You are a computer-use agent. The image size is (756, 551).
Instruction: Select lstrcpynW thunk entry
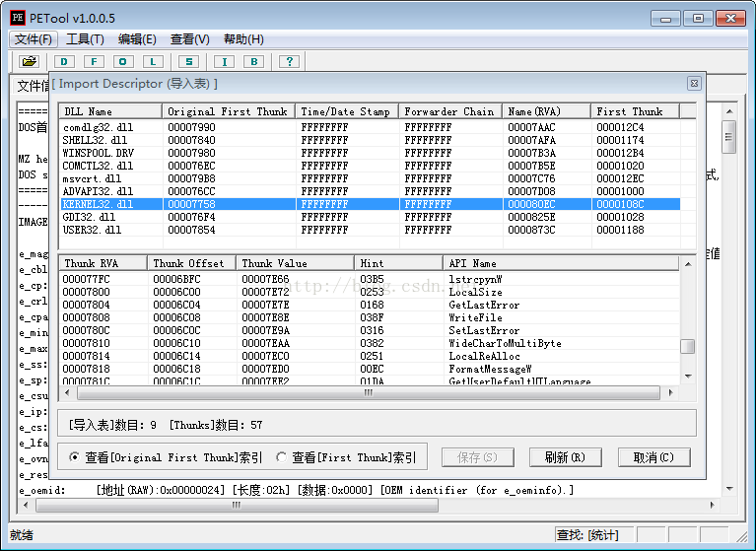coord(371,279)
